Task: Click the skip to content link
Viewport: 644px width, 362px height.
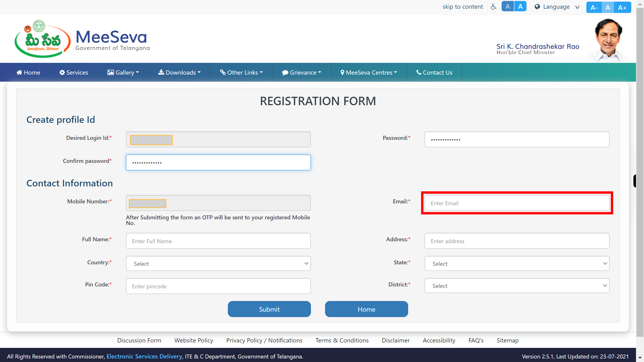Action: tap(463, 7)
